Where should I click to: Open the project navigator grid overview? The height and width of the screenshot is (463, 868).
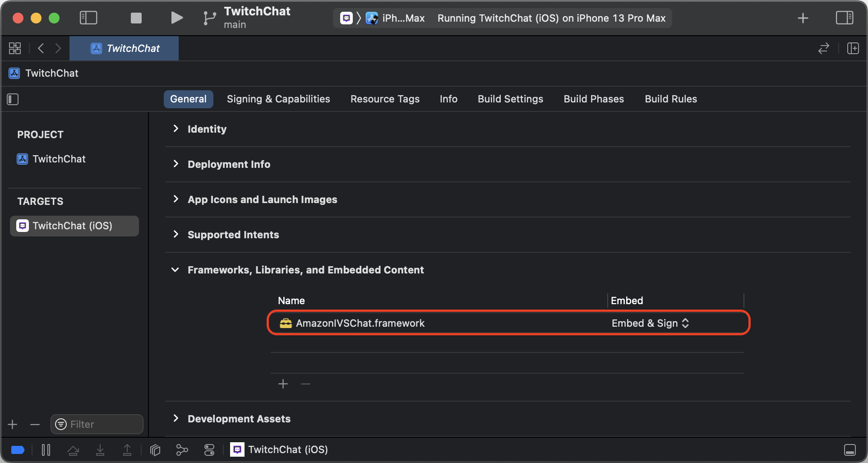[14, 48]
